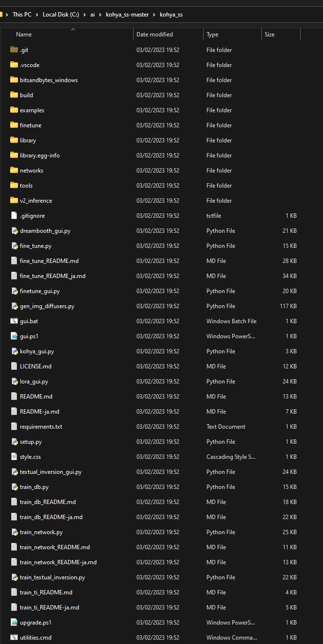Select the README.md file name

pos(36,396)
